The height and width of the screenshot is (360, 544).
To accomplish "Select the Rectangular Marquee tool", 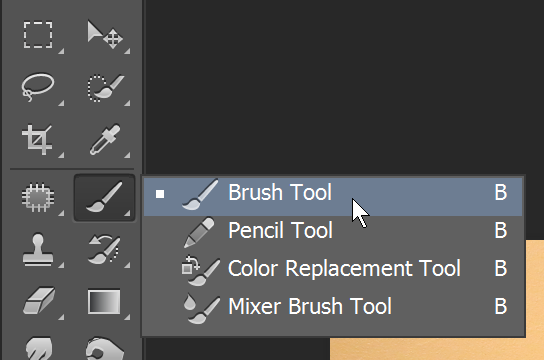I will pyautogui.click(x=38, y=35).
